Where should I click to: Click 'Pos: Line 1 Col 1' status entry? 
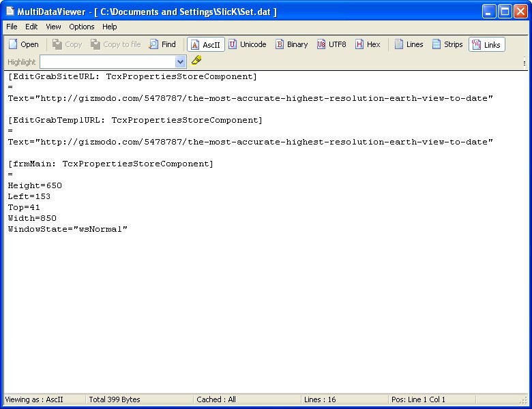[x=418, y=399]
